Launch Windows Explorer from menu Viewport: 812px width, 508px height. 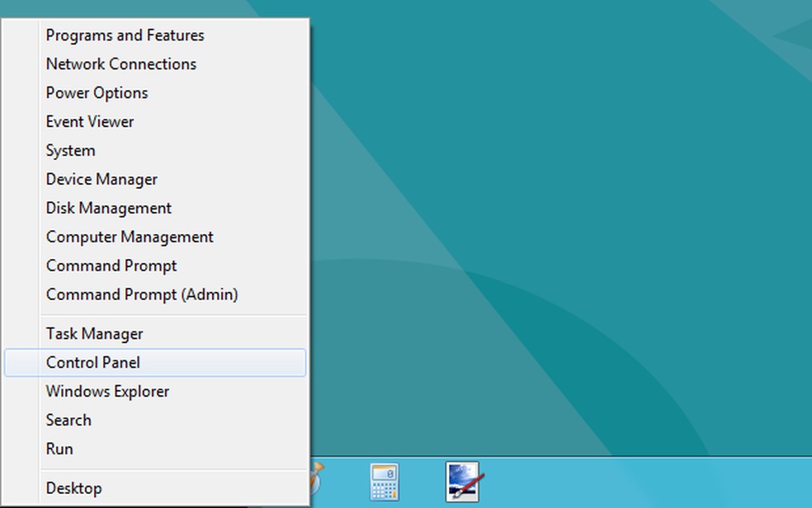pyautogui.click(x=155, y=392)
